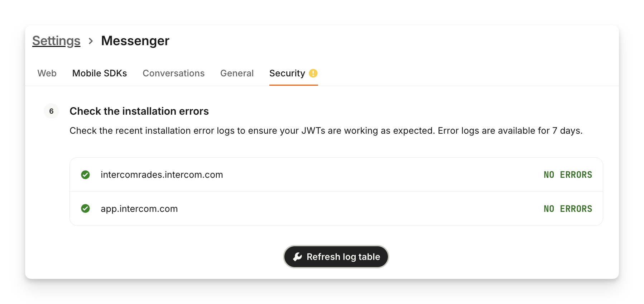The image size is (644, 304).
Task: Click the step 6 number badge
Action: [x=51, y=111]
